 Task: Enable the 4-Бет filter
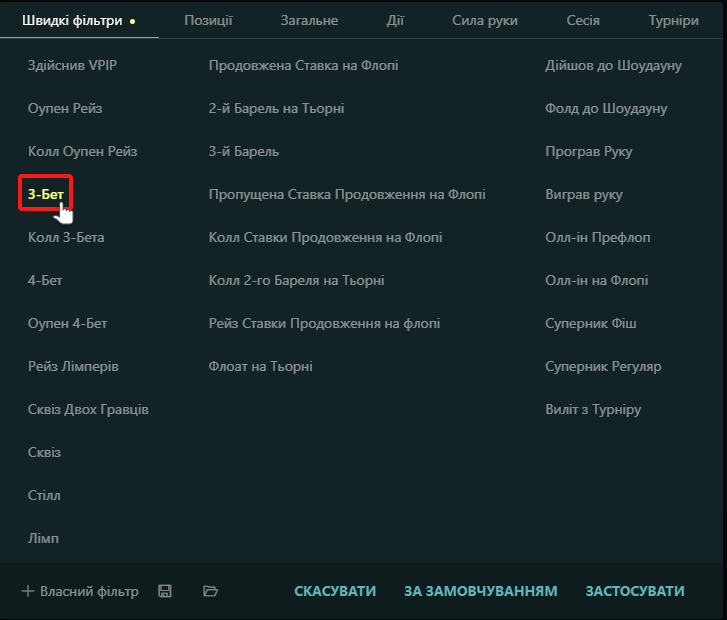45,280
